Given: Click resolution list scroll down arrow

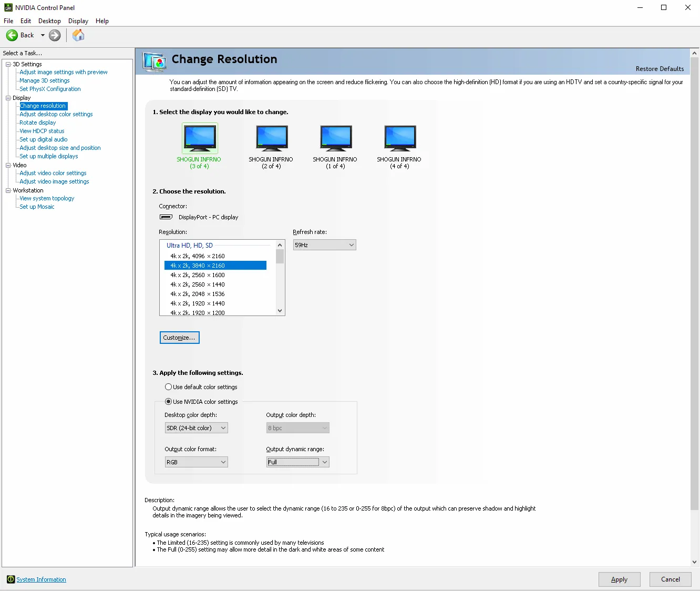Looking at the screenshot, I should 280,311.
